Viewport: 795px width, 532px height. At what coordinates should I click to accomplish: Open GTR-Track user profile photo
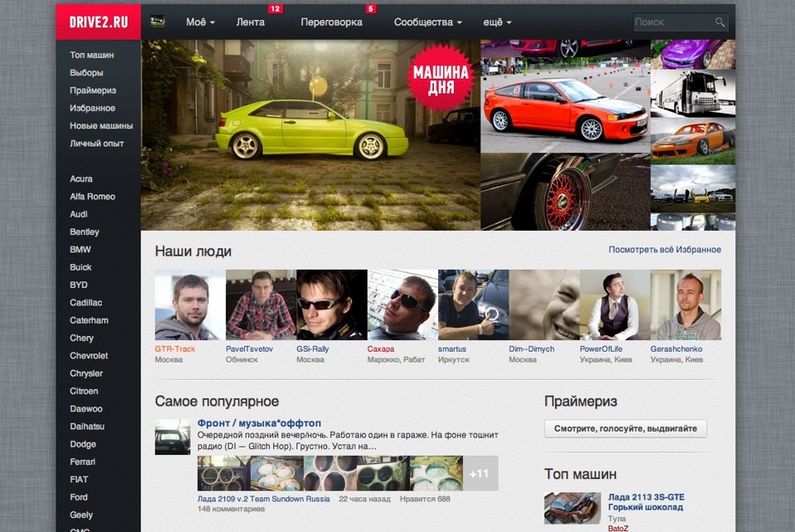190,304
